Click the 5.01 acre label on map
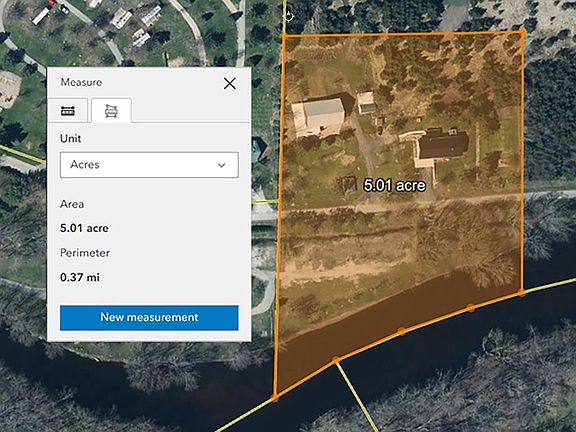576x432 pixels. [395, 185]
